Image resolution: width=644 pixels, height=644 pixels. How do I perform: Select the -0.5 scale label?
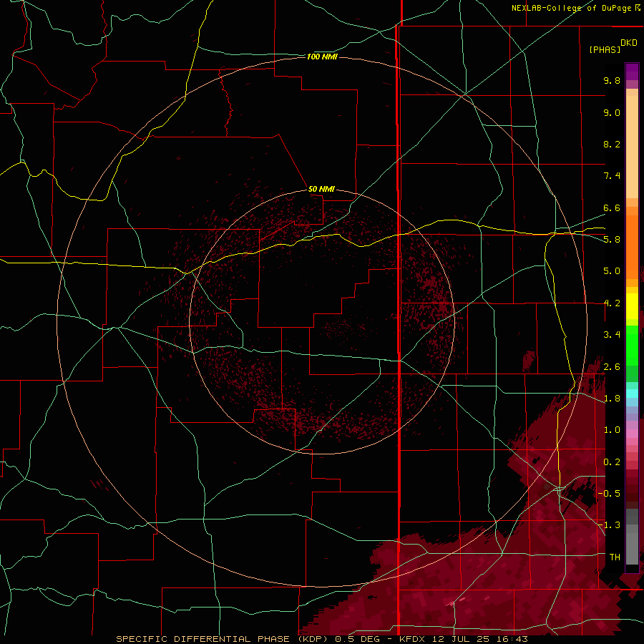610,493
